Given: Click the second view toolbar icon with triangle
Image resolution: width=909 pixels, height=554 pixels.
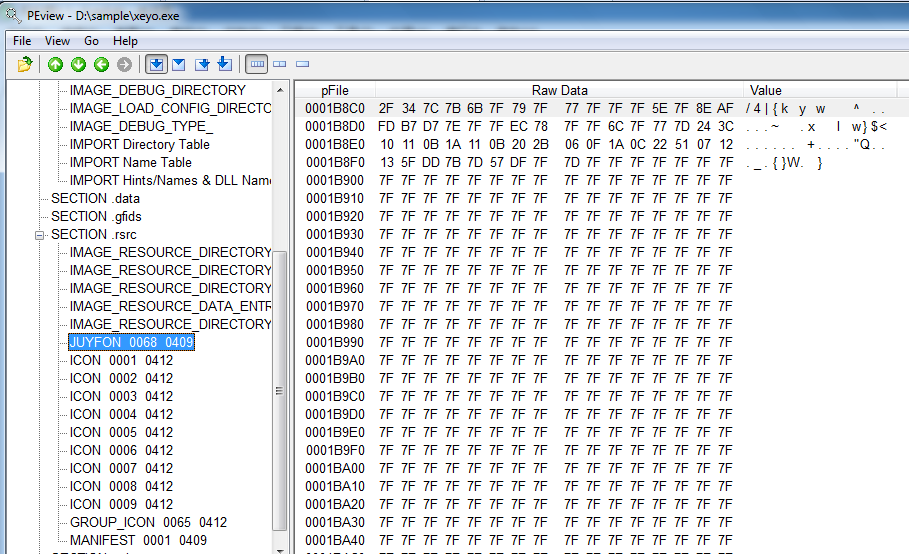Looking at the screenshot, I should (179, 64).
